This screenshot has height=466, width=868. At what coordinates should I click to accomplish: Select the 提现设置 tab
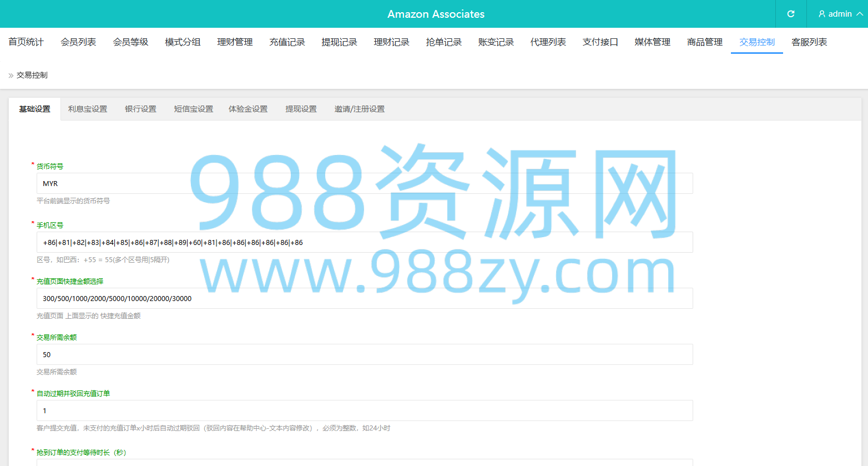[x=301, y=109]
